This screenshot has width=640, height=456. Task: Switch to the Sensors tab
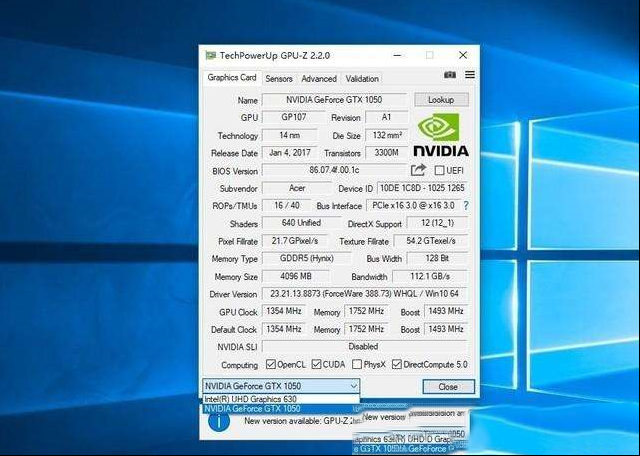point(279,79)
